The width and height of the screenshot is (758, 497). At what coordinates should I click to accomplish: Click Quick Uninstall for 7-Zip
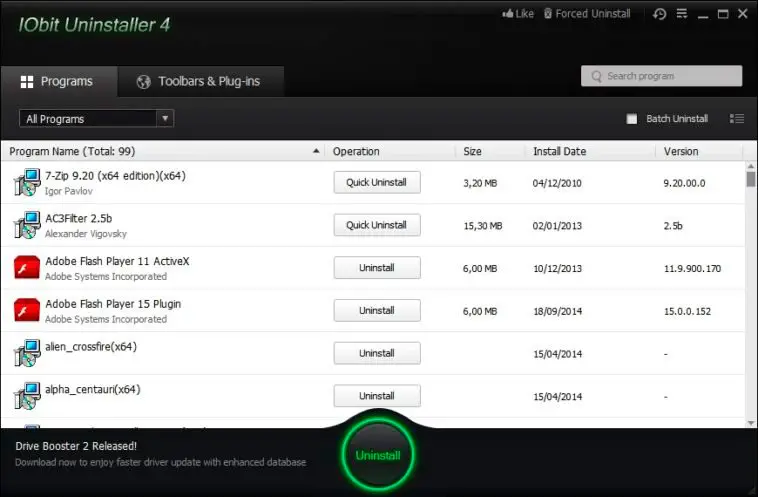(377, 182)
